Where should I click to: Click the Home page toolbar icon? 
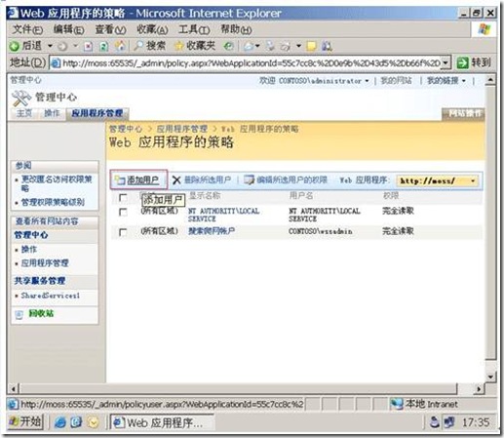click(x=120, y=46)
